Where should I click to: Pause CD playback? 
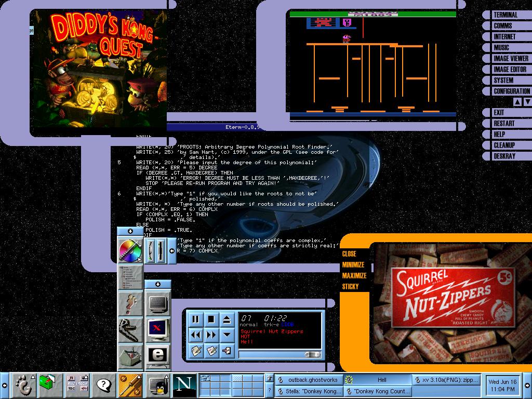[196, 320]
